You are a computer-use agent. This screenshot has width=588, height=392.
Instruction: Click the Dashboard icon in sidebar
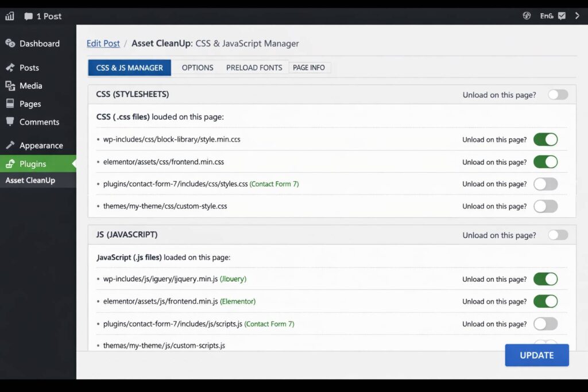click(10, 44)
